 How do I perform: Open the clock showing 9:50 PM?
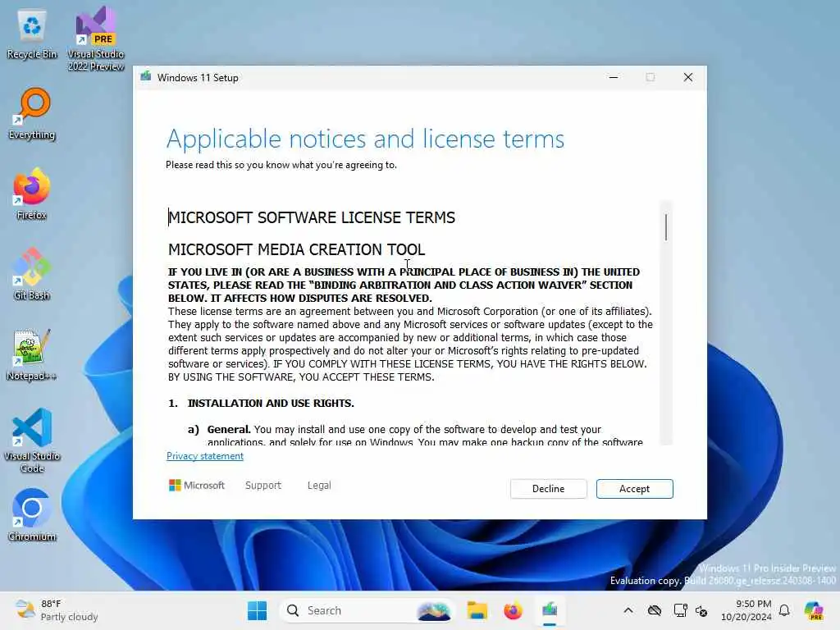[746, 610]
